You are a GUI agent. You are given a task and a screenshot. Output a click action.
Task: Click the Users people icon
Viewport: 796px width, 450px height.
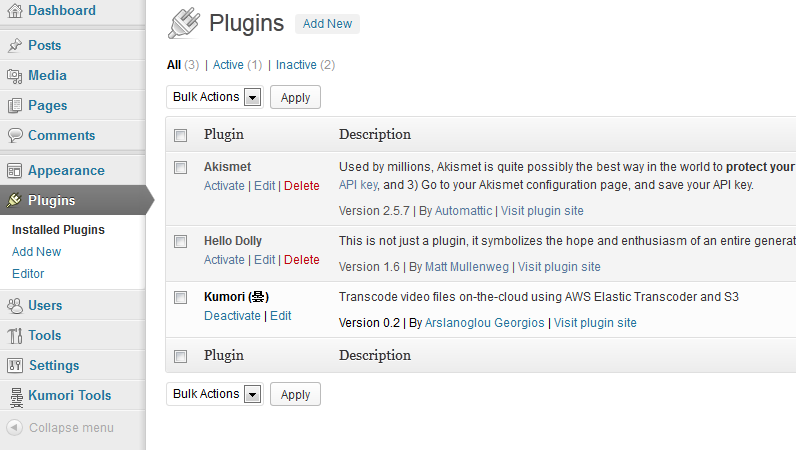click(15, 305)
